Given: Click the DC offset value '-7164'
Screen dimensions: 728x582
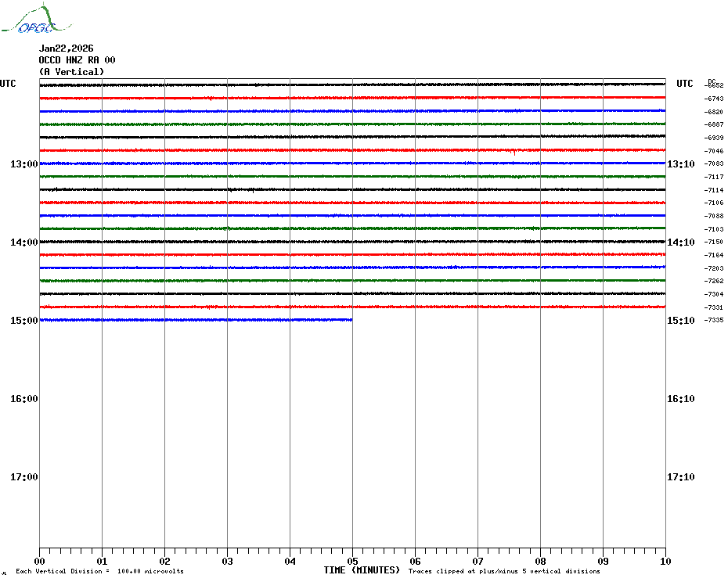Looking at the screenshot, I should pos(714,255).
